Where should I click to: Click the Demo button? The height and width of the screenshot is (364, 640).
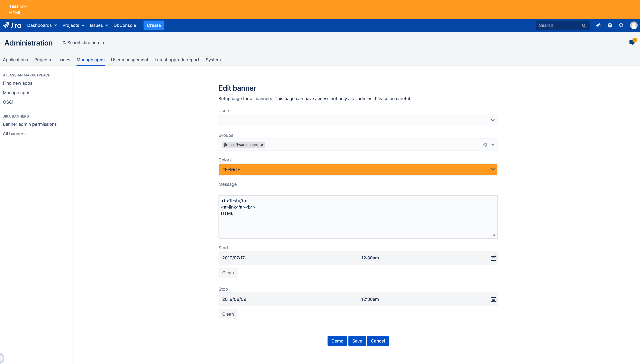click(x=337, y=341)
